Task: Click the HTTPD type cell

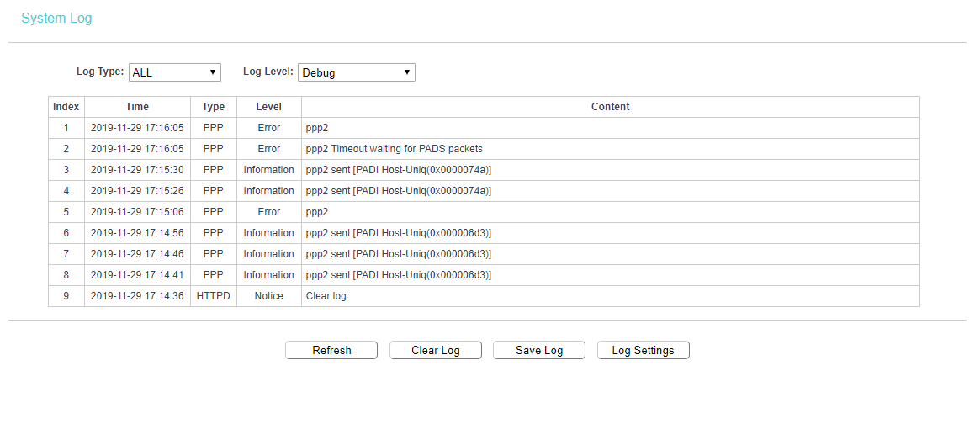Action: point(214,296)
